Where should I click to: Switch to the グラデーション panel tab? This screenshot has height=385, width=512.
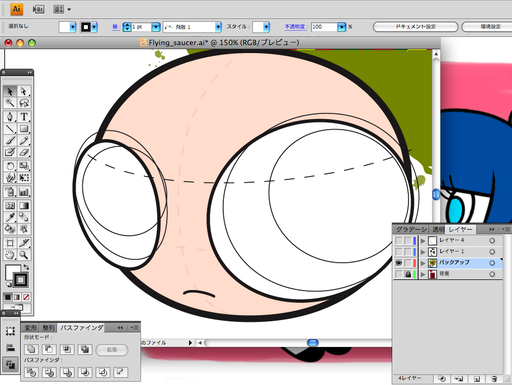point(411,229)
